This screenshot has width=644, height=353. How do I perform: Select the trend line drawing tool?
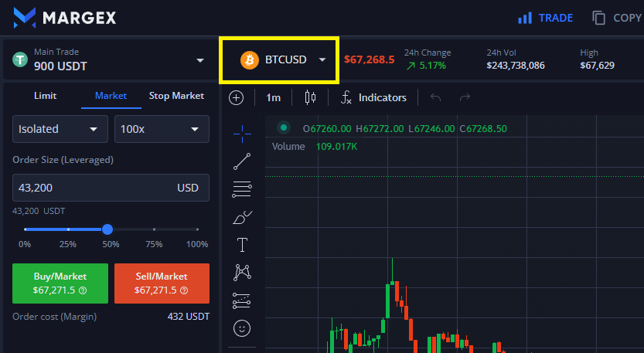point(242,161)
